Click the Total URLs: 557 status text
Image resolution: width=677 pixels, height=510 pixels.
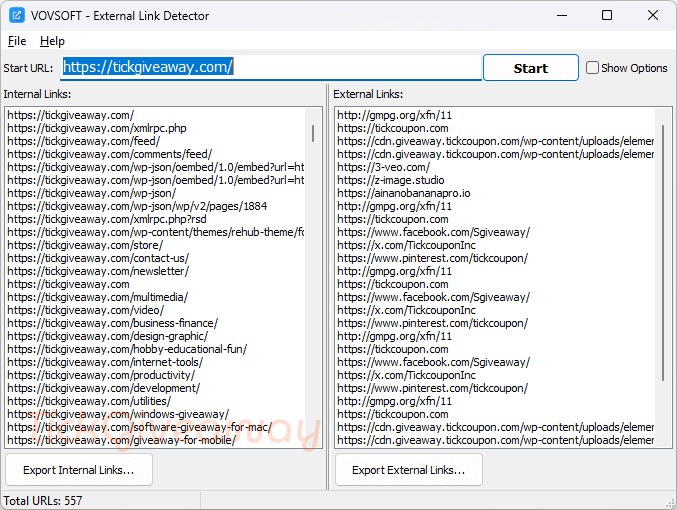pyautogui.click(x=43, y=501)
